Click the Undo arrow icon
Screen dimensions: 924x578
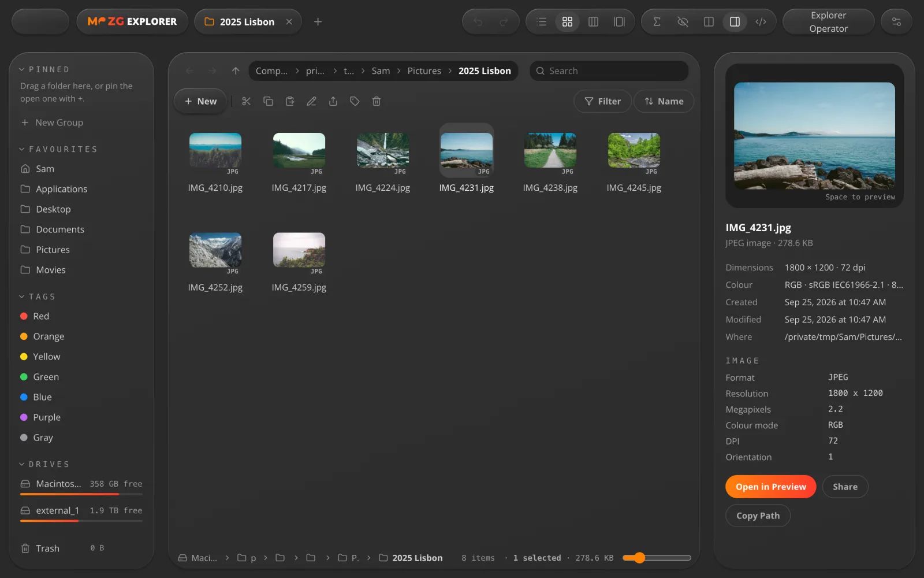[x=478, y=22]
